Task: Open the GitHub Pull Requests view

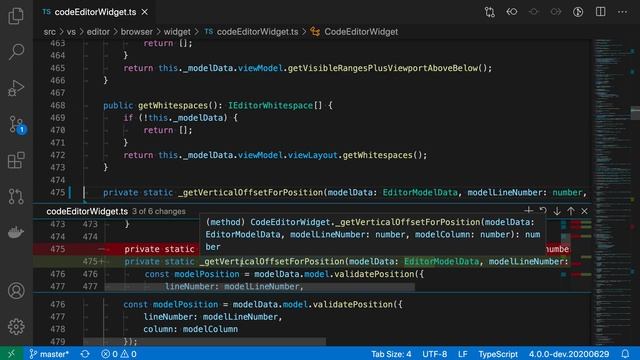Action: point(16,196)
